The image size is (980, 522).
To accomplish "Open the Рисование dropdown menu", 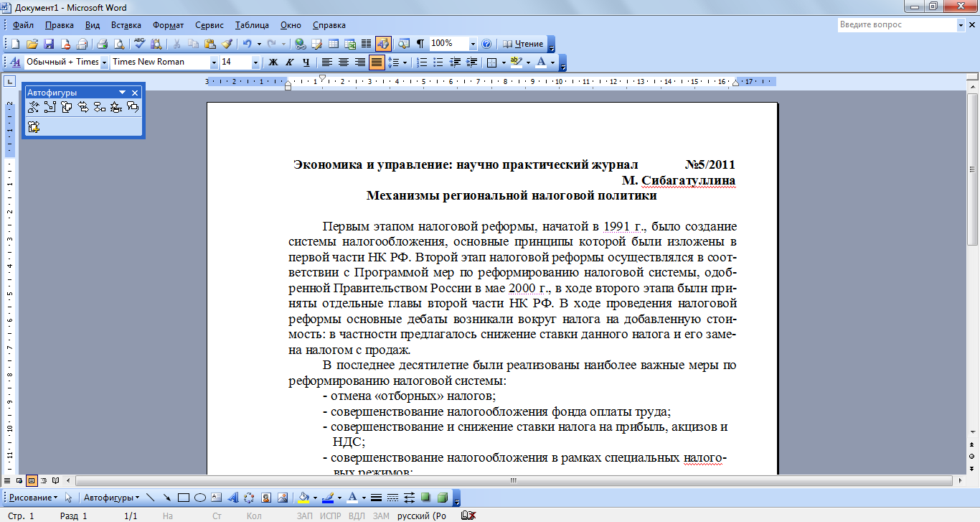I will point(33,498).
